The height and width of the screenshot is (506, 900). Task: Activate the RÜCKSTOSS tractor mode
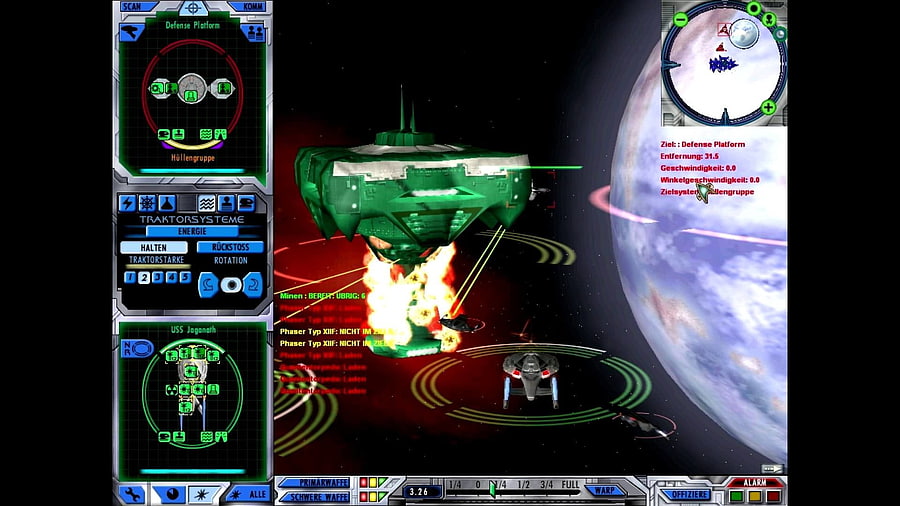pyautogui.click(x=230, y=247)
